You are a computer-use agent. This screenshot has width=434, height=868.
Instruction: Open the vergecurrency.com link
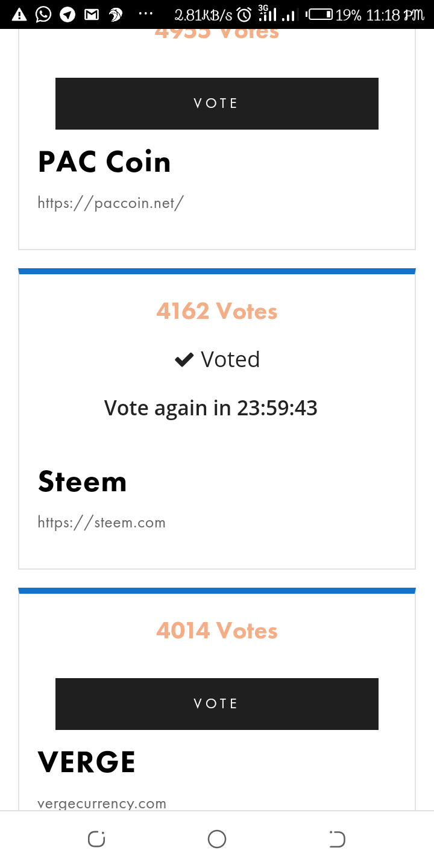[x=102, y=804]
